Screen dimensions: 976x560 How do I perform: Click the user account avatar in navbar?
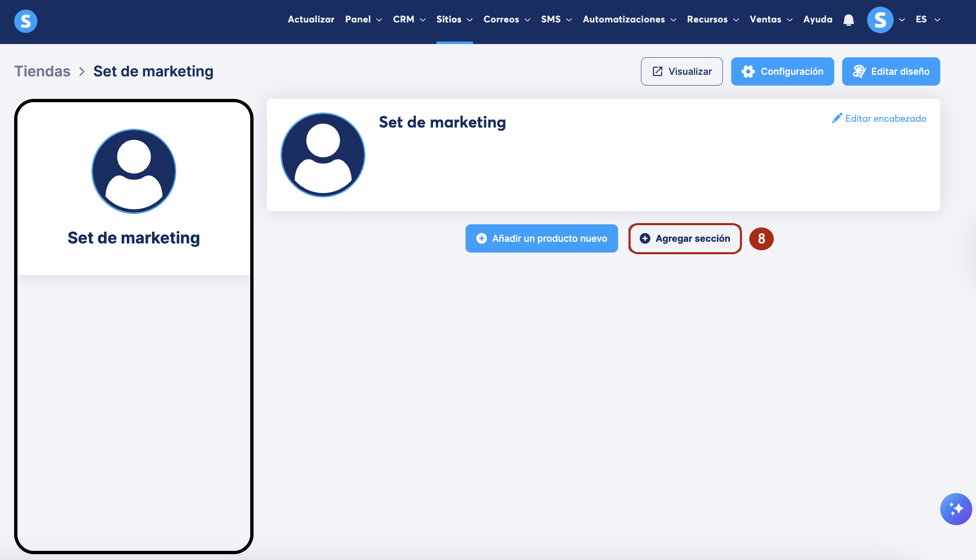(x=880, y=20)
